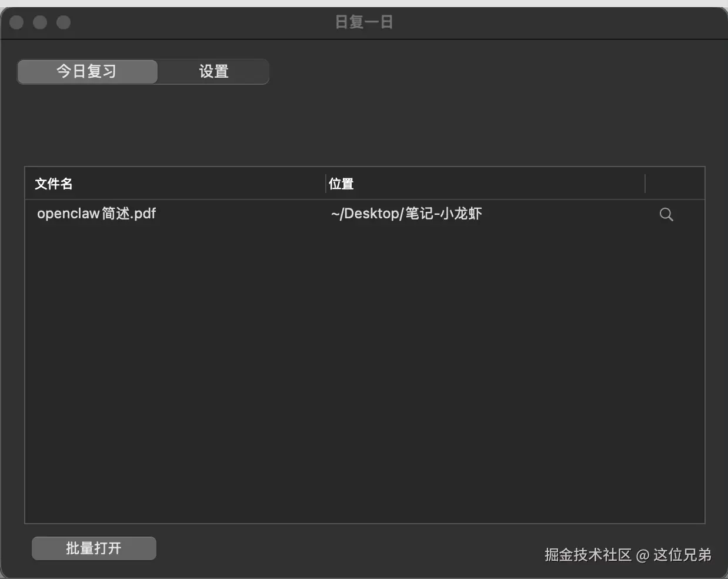This screenshot has width=728, height=579.
Task: Minimize the 日复一日 window with yellow button
Action: coord(40,22)
